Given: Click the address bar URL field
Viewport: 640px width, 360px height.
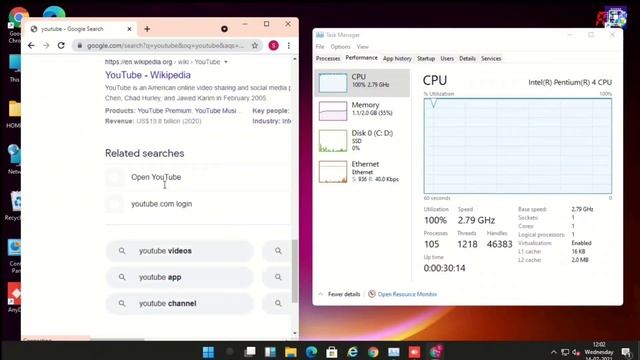Looking at the screenshot, I should [x=165, y=45].
